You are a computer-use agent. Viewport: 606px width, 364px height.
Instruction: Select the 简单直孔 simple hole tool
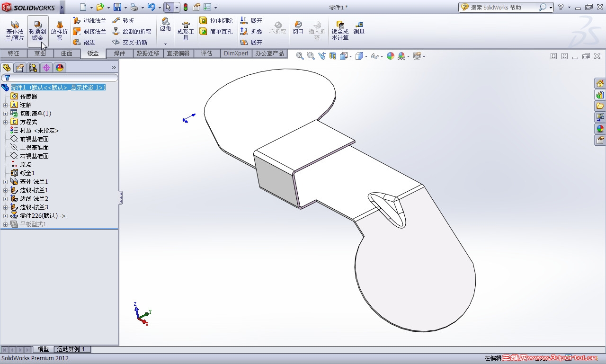(x=216, y=32)
